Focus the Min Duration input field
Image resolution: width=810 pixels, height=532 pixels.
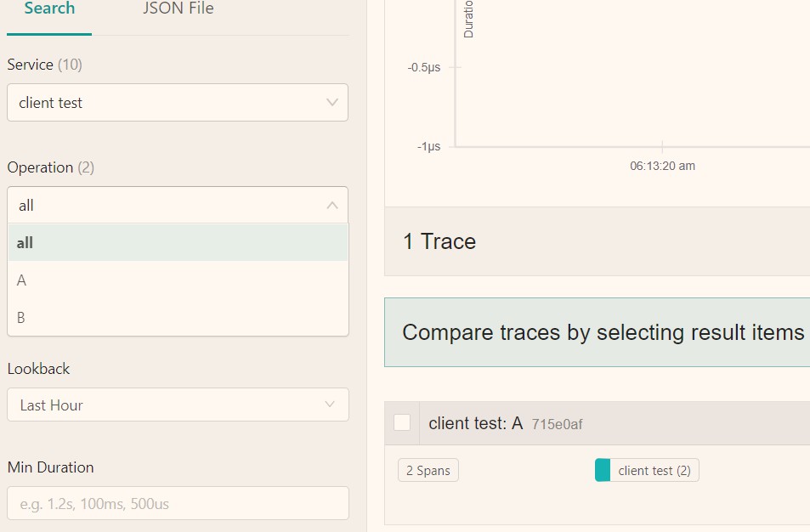[178, 503]
